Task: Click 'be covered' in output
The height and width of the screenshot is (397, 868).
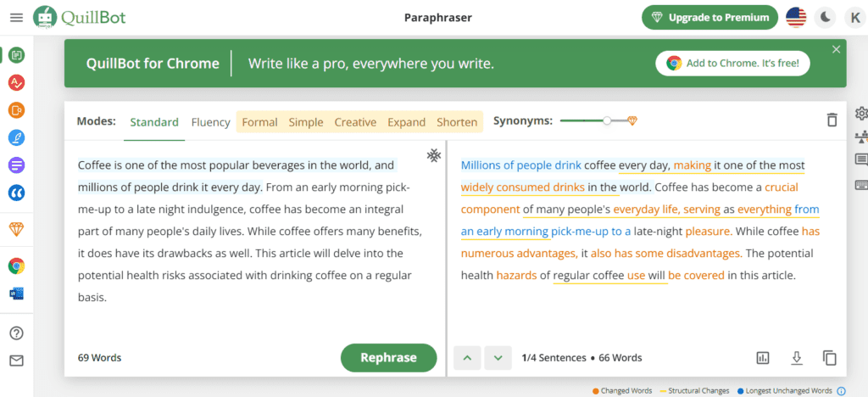Action: pyautogui.click(x=696, y=275)
